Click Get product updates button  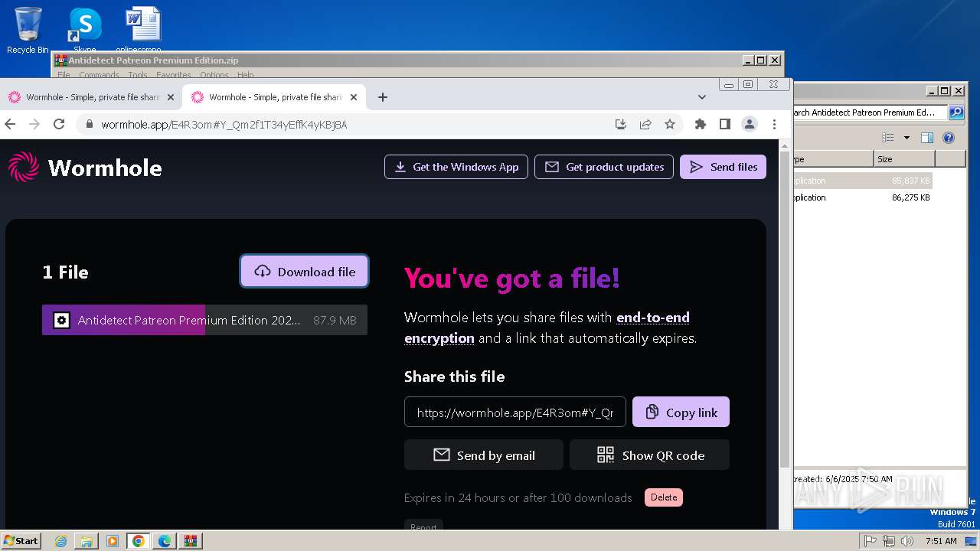(x=604, y=167)
